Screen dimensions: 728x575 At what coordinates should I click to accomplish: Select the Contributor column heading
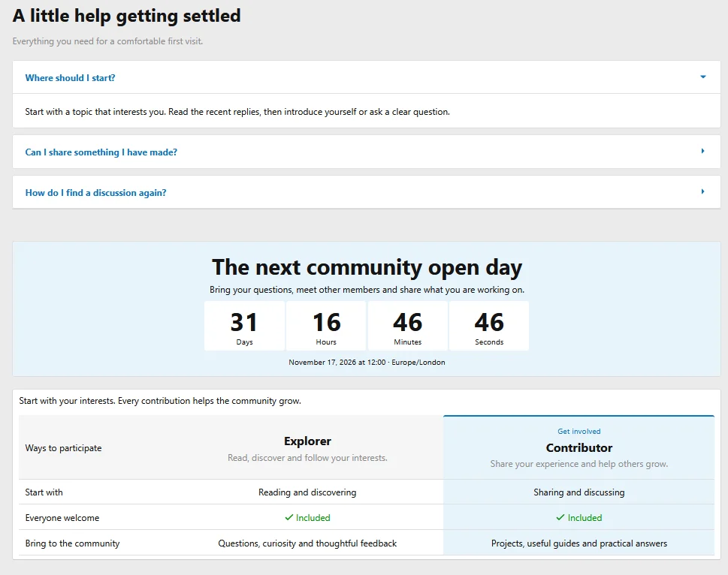click(579, 448)
